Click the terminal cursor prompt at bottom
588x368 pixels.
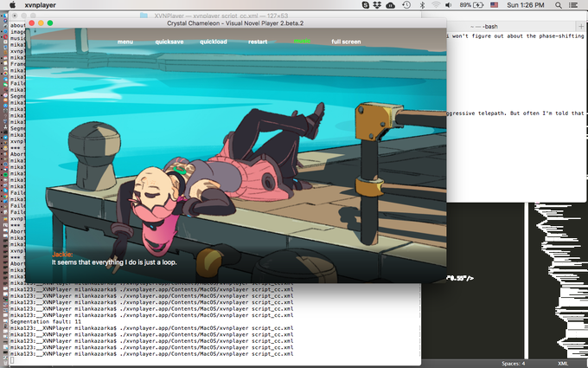pyautogui.click(x=12, y=360)
